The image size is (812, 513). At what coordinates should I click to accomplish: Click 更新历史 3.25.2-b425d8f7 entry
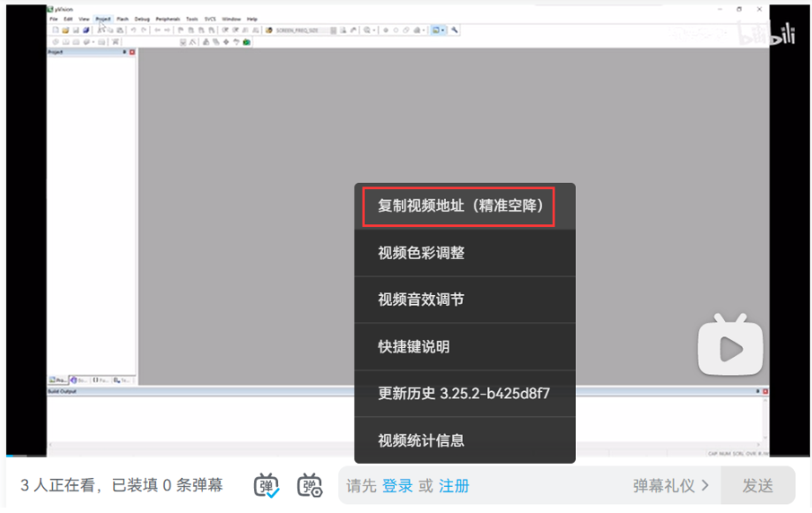[x=464, y=393]
